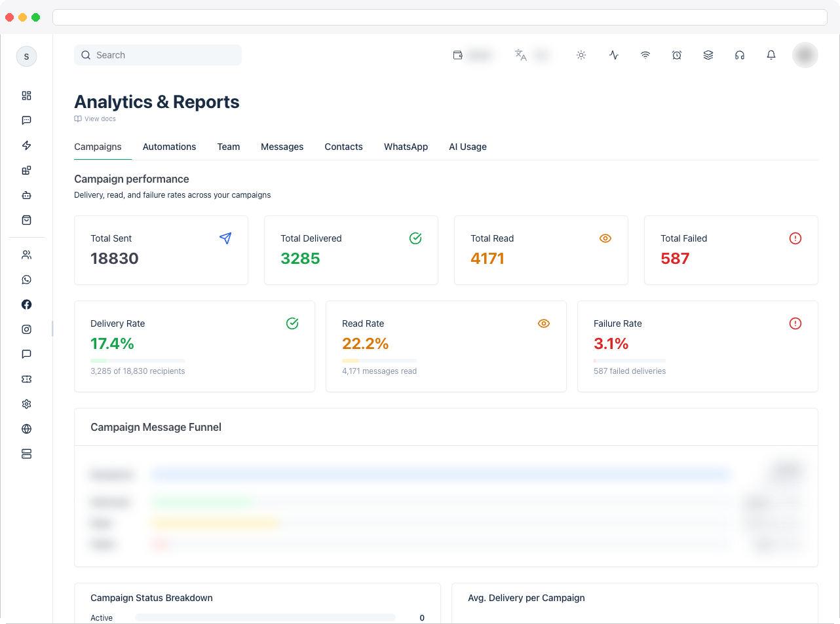Click the alert icon on Failure Rate card
840x624 pixels.
[x=795, y=323]
